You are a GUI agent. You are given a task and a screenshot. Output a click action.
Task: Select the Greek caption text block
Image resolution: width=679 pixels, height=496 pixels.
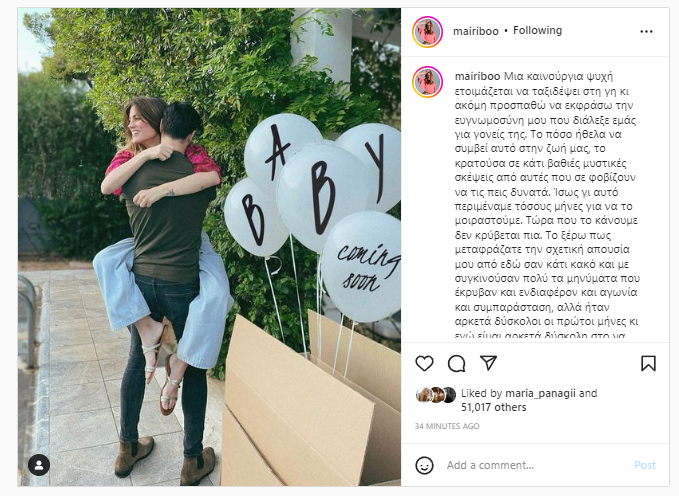point(547,204)
